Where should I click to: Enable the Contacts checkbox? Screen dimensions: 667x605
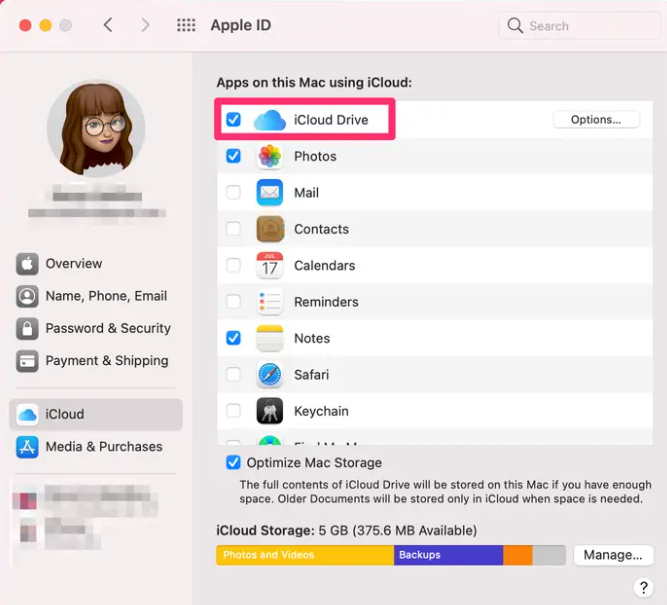[x=233, y=229]
